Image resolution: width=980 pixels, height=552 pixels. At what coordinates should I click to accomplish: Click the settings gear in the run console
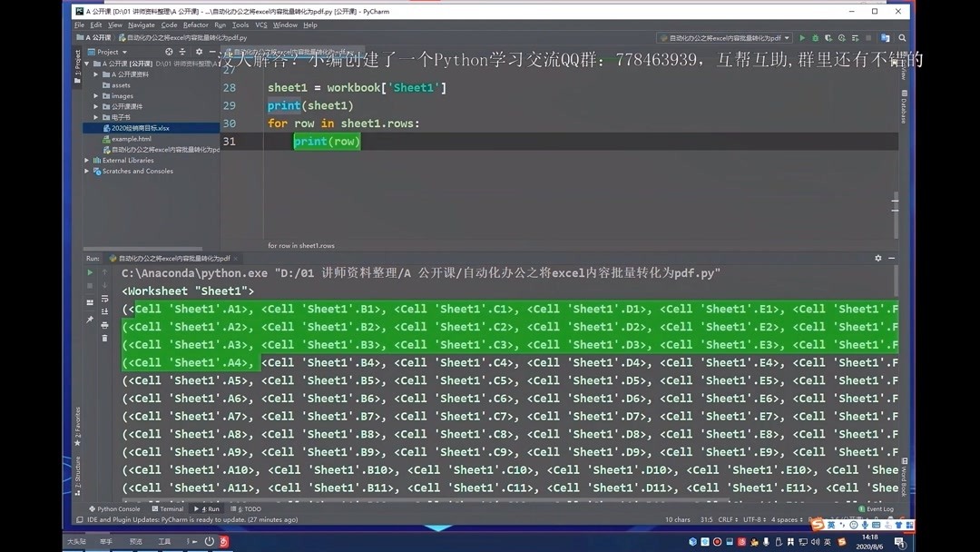pos(877,258)
